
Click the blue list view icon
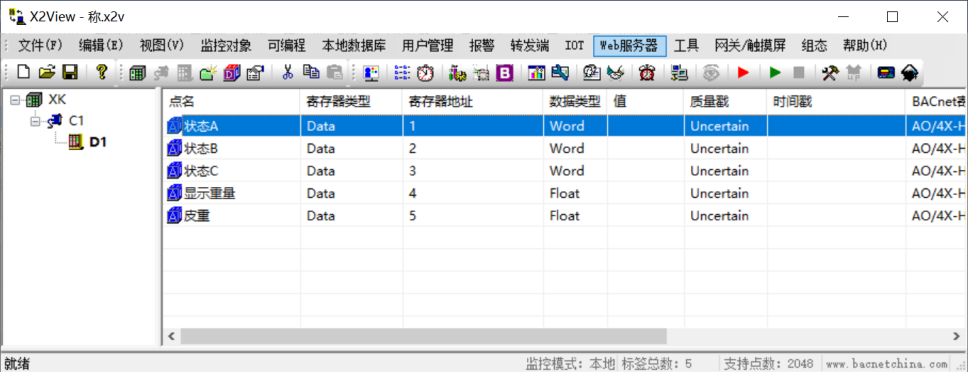(x=402, y=73)
